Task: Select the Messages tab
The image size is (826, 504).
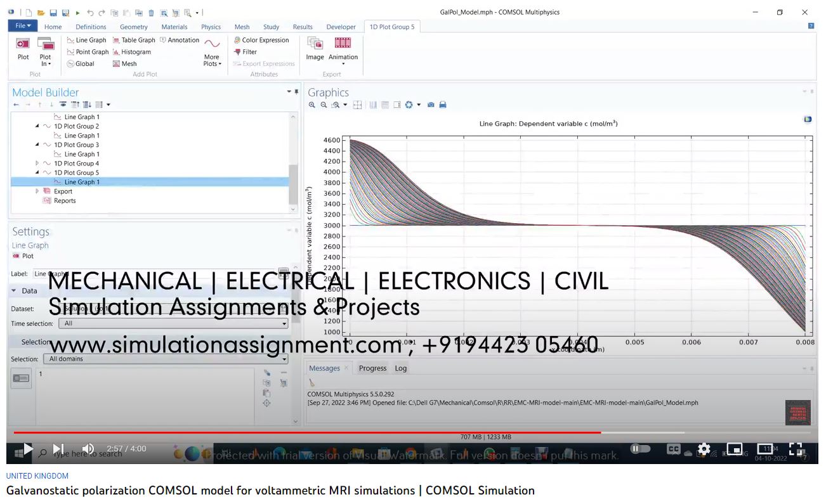Action: 324,368
